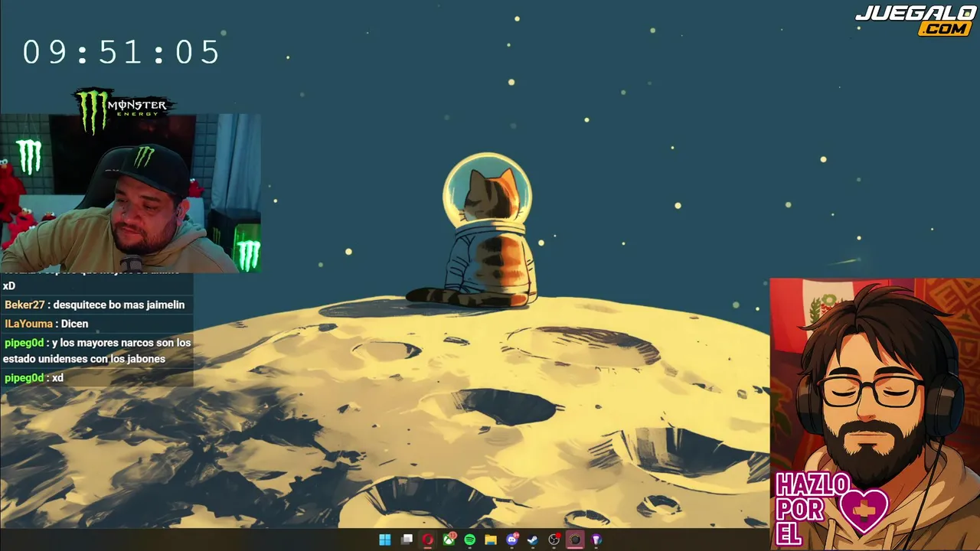The image size is (980, 551).
Task: Click pipeg0d's message about narcos
Action: coord(96,350)
